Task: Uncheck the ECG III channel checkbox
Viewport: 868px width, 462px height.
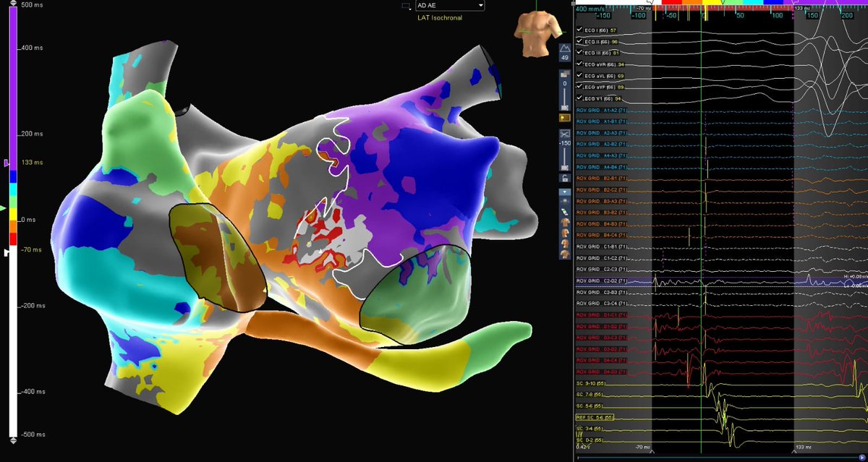Action: pyautogui.click(x=579, y=53)
